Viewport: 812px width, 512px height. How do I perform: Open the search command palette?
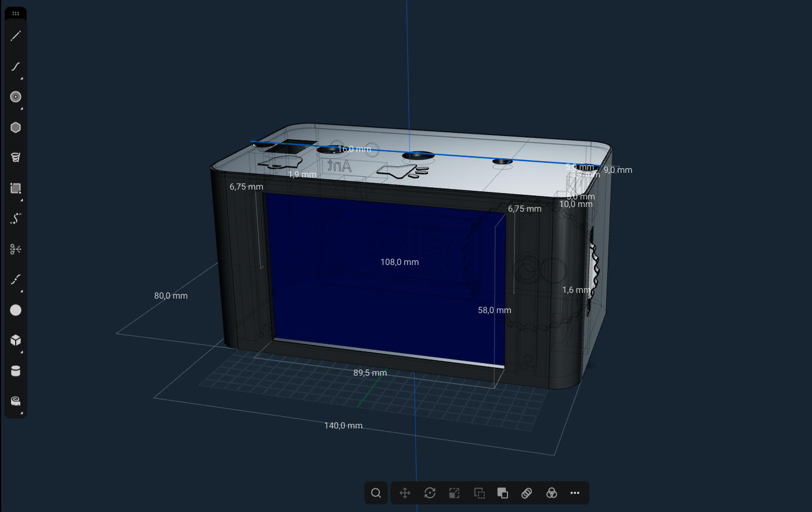(376, 493)
